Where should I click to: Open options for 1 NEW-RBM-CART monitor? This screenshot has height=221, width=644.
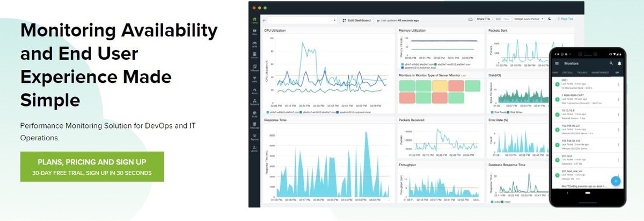click(x=619, y=99)
